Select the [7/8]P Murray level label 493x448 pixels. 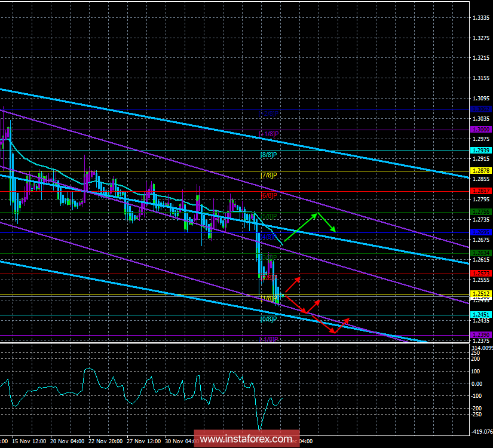(x=269, y=175)
